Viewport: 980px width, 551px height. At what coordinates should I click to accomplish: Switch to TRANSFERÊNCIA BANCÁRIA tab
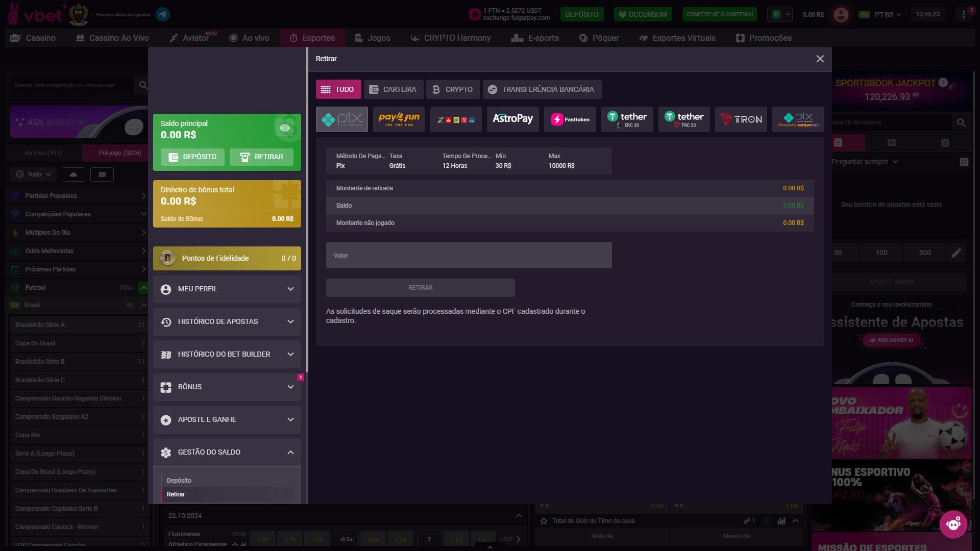(x=542, y=89)
